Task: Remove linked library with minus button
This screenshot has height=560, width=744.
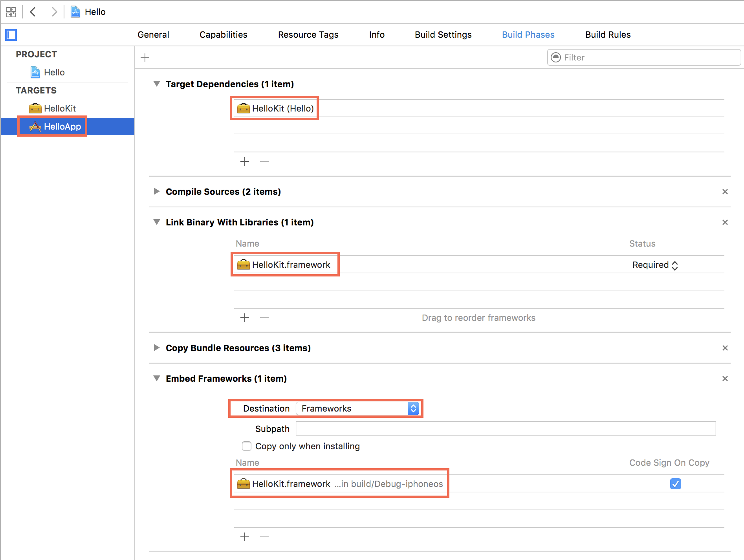Action: coord(264,318)
